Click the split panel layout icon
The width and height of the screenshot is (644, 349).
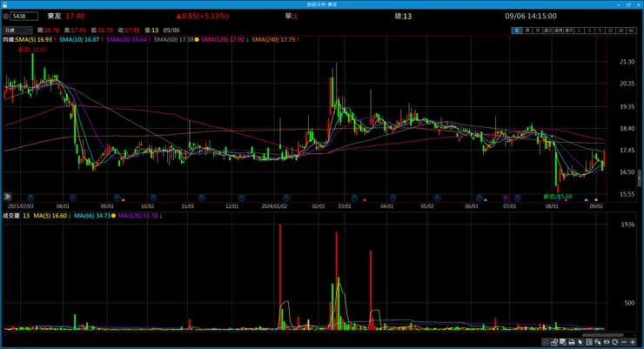click(x=589, y=342)
